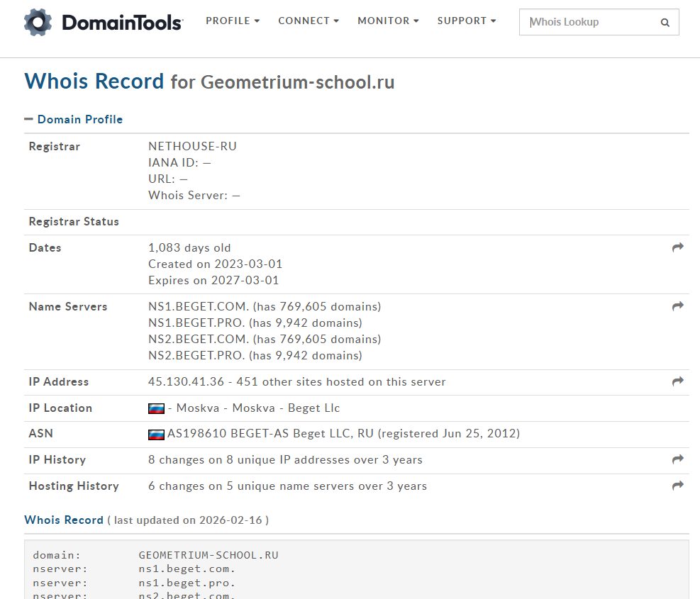Open the PROFILE dropdown menu
This screenshot has width=700, height=599.
(233, 21)
